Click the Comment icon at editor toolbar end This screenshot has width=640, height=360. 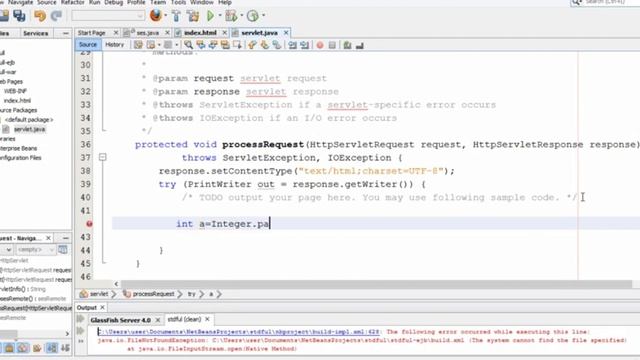(360, 45)
